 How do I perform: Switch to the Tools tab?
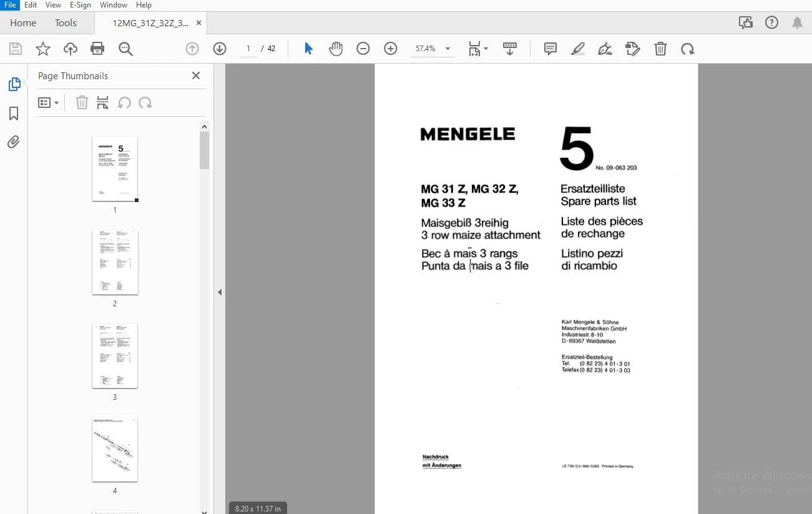(66, 23)
